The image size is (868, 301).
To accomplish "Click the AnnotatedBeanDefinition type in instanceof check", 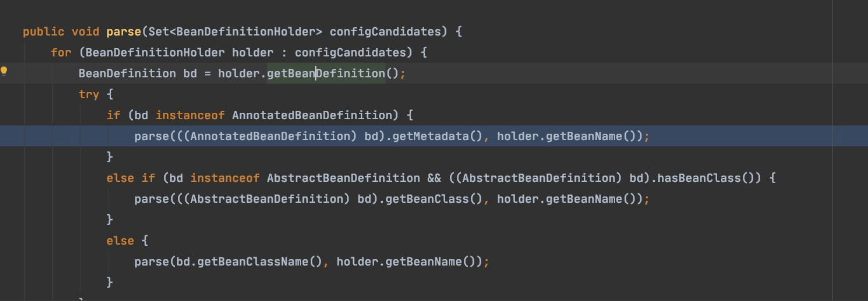I will [312, 115].
